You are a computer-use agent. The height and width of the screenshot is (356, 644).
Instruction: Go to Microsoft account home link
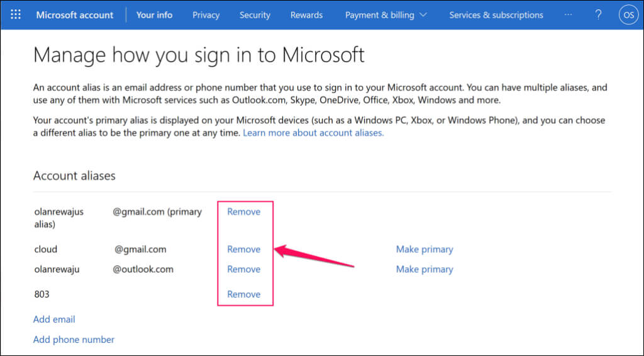point(75,14)
